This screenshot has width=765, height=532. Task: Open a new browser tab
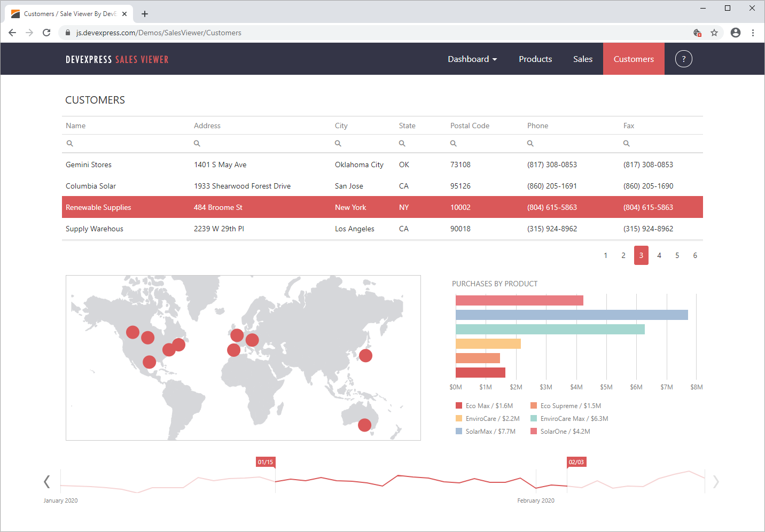point(145,14)
